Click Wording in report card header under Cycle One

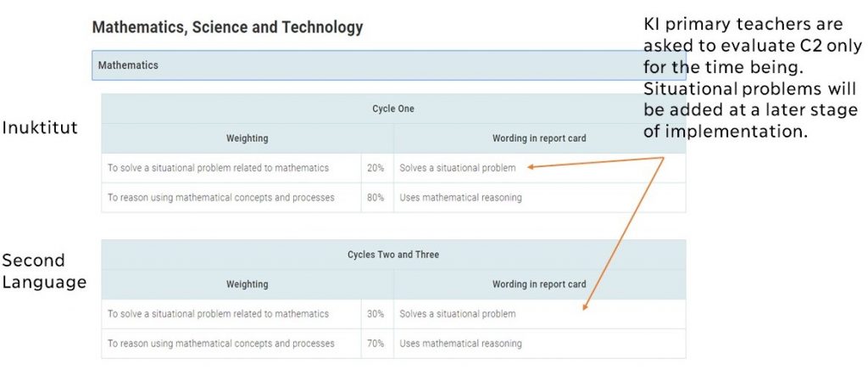[538, 138]
